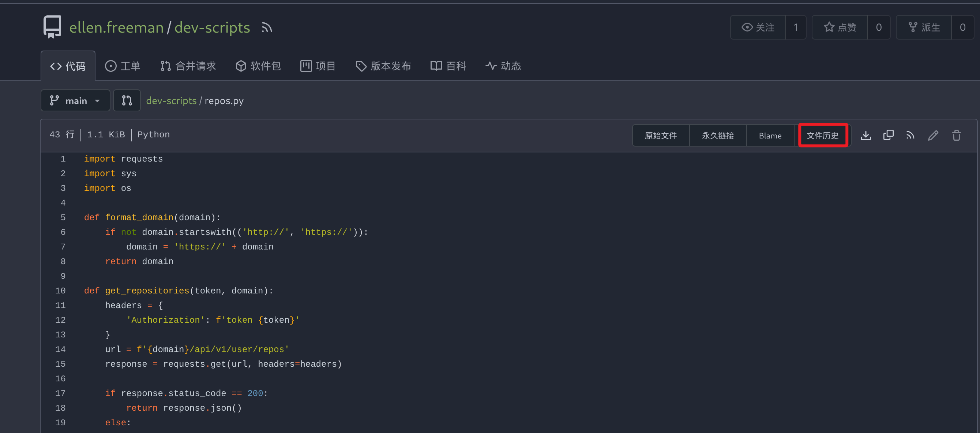The height and width of the screenshot is (433, 980).
Task: Click dev-scripts in the file breadcrumb
Action: pos(171,100)
